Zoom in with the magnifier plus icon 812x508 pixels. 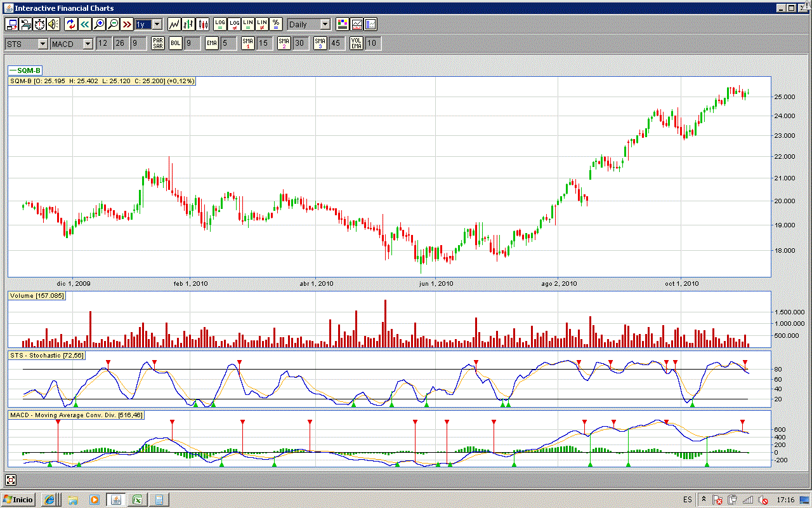click(98, 24)
